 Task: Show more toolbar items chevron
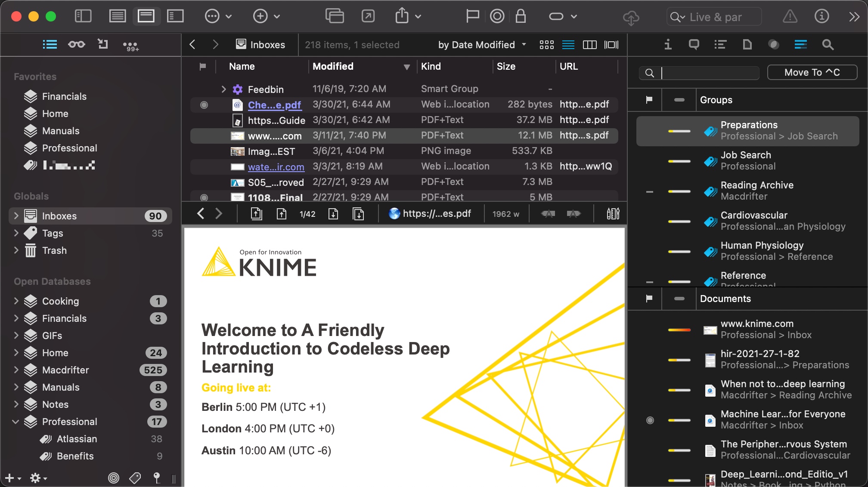[854, 16]
